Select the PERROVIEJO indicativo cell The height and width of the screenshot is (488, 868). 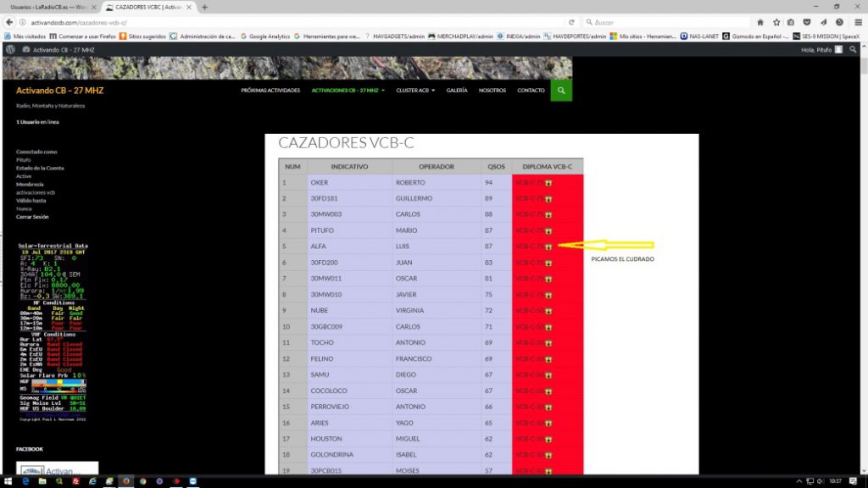pos(349,407)
